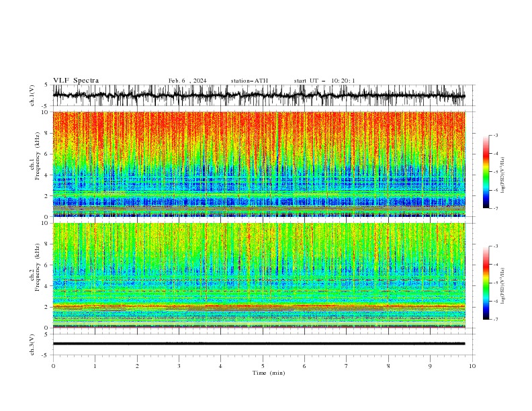Select the "start UT = 10:20:1" text

pyautogui.click(x=324, y=81)
